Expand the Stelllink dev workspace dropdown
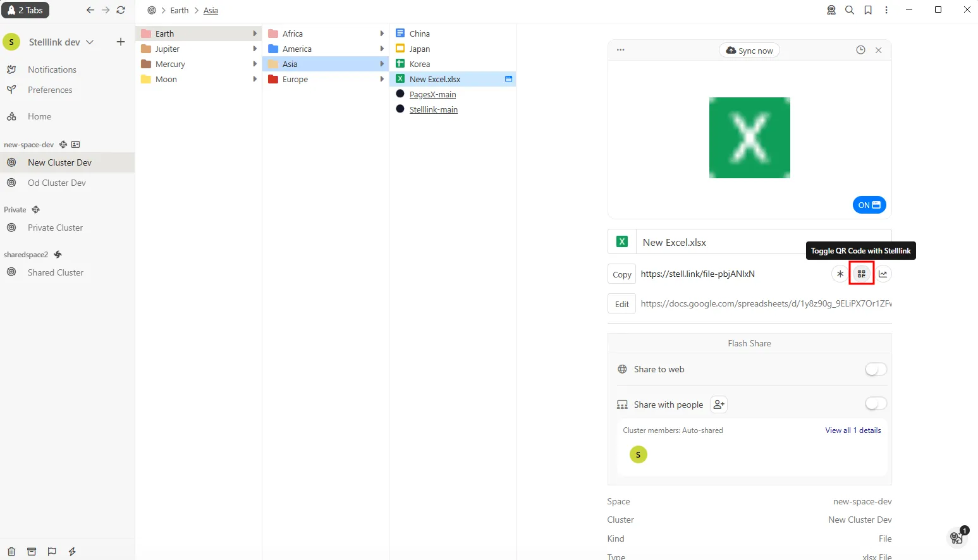Screen dimensions: 978x560 [90, 42]
